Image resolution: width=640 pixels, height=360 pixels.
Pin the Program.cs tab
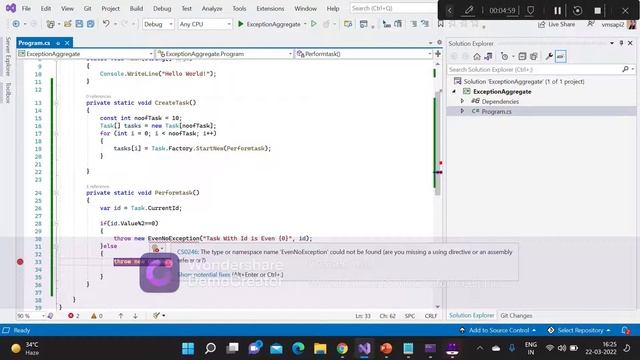[58, 43]
